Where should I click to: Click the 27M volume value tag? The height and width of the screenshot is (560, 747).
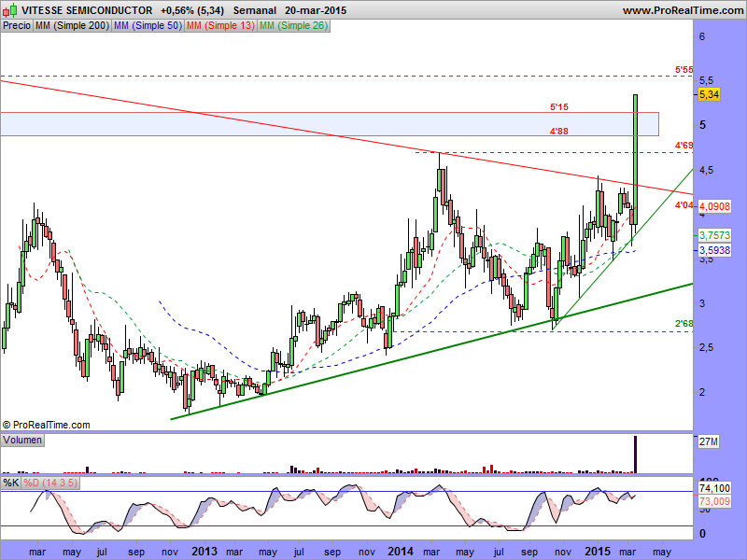tap(709, 441)
